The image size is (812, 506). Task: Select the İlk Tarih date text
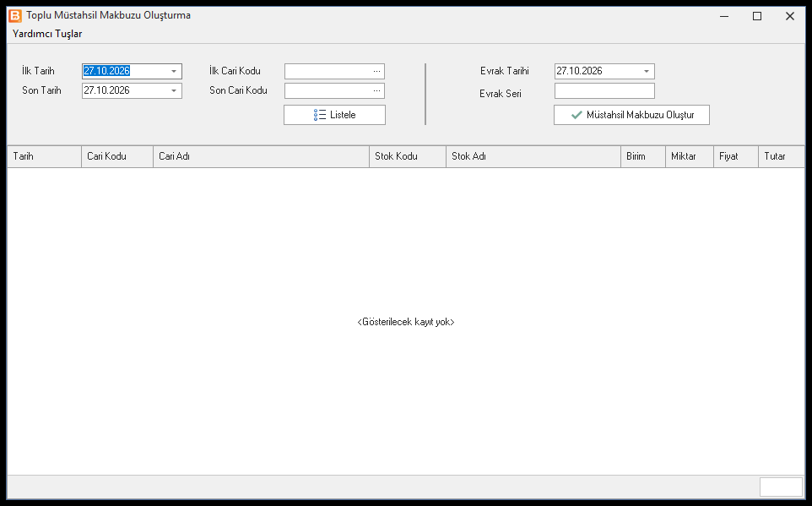tap(106, 71)
